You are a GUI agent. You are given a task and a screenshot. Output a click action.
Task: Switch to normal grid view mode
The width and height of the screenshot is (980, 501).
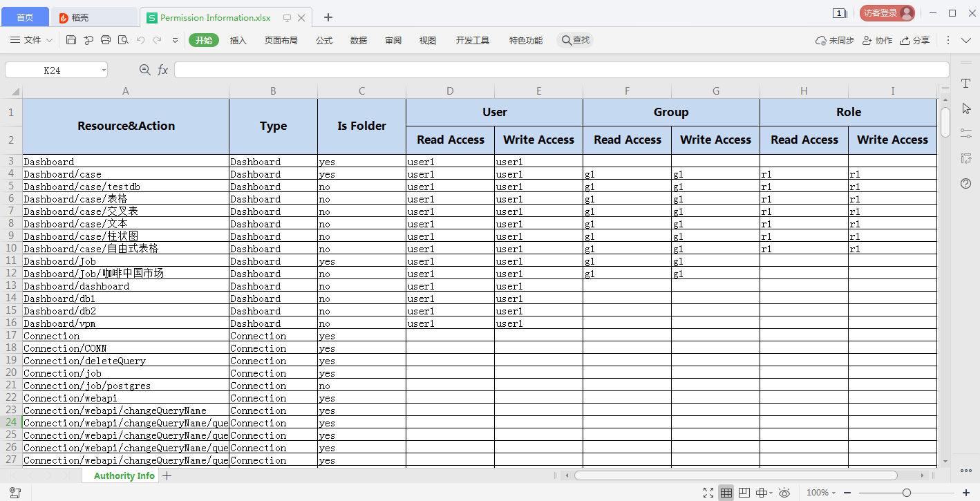[726, 493]
